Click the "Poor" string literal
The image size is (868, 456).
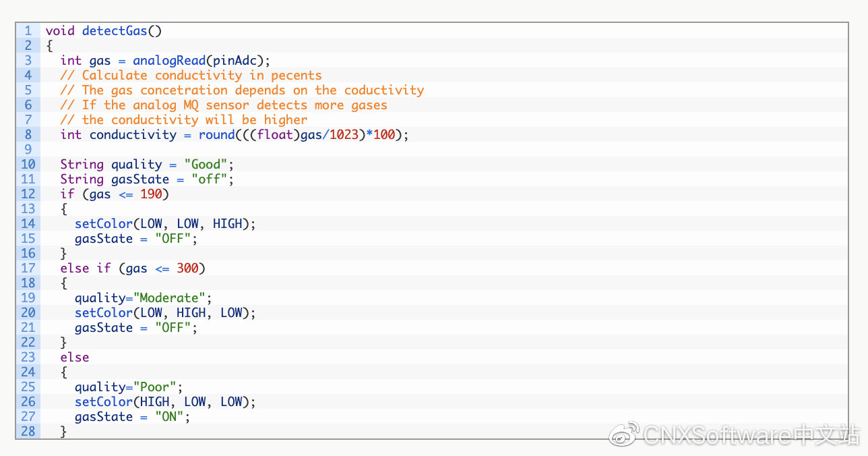coord(158,387)
